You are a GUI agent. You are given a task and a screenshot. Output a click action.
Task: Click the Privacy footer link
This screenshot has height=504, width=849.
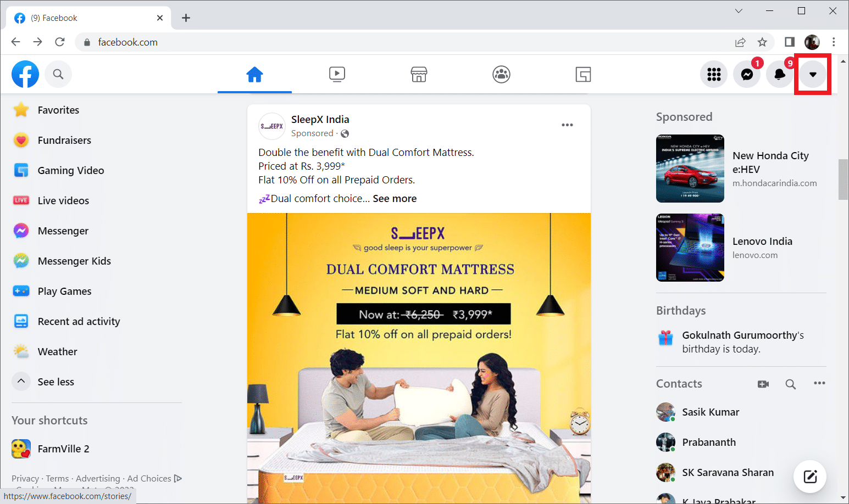pos(25,479)
